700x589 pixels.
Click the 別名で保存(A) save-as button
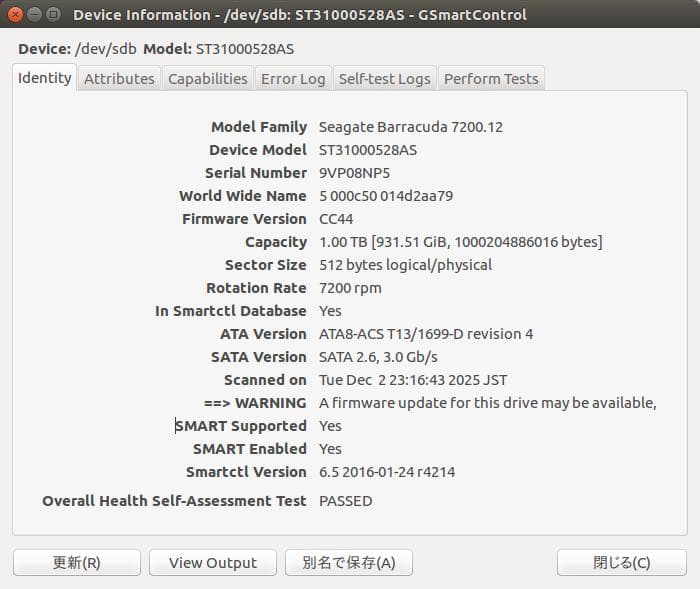[349, 563]
